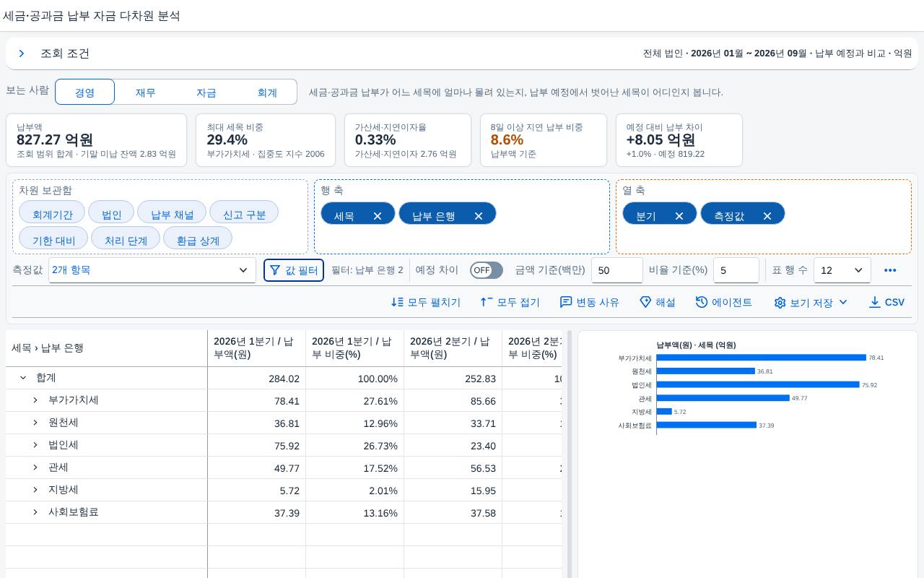Screen dimensions: 924x578
Task: Select the 환급 상계 dimension chip
Action: pyautogui.click(x=198, y=238)
